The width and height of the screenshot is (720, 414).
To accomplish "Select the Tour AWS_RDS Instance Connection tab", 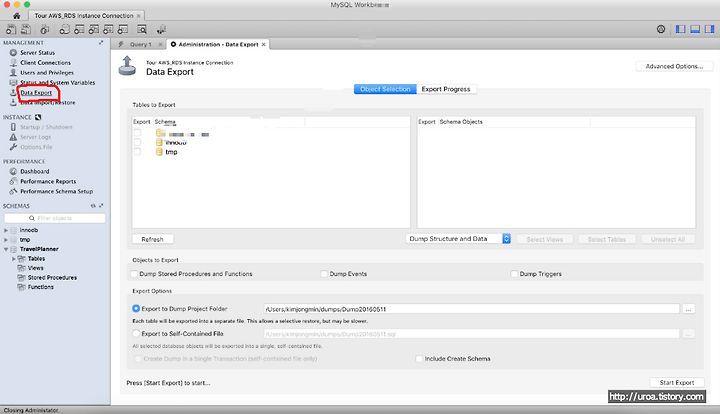I will pyautogui.click(x=84, y=16).
